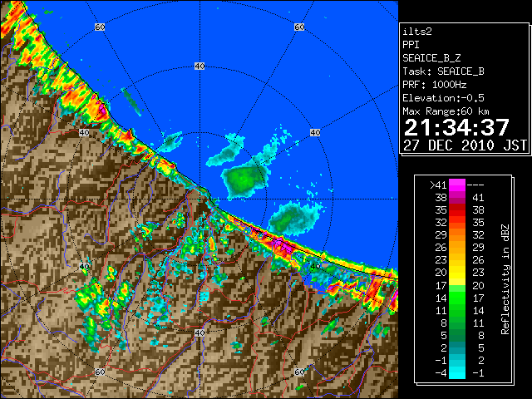Pick the red 35–38 dBZ legend swatch
The image size is (532, 399).
[457, 210]
